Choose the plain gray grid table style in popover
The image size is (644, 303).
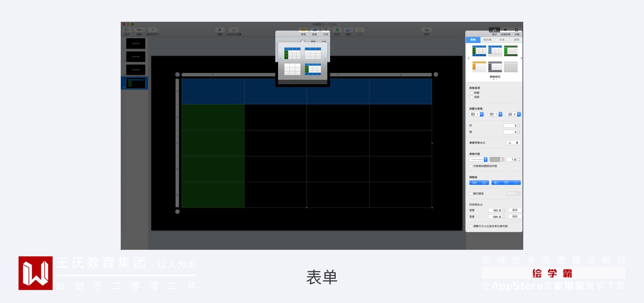292,69
